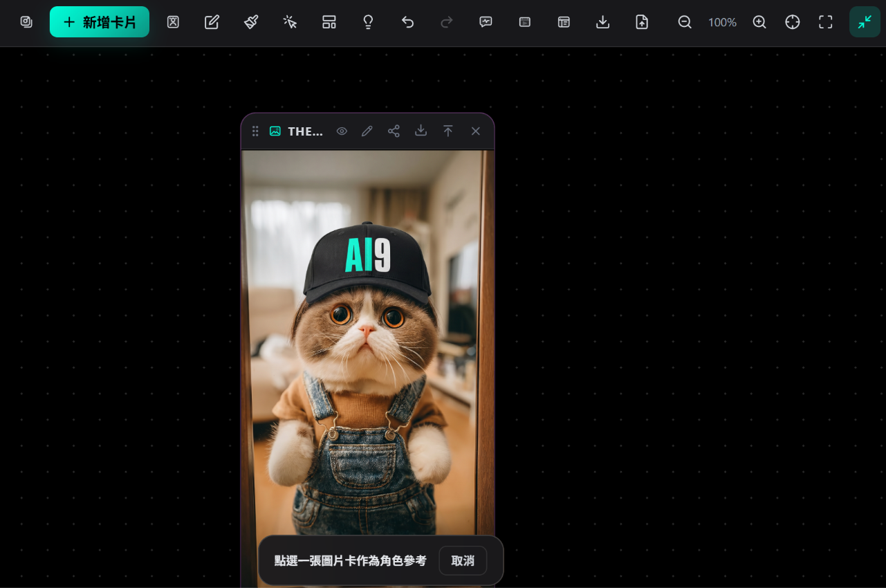Select the edit note tool icon

pyautogui.click(x=212, y=22)
